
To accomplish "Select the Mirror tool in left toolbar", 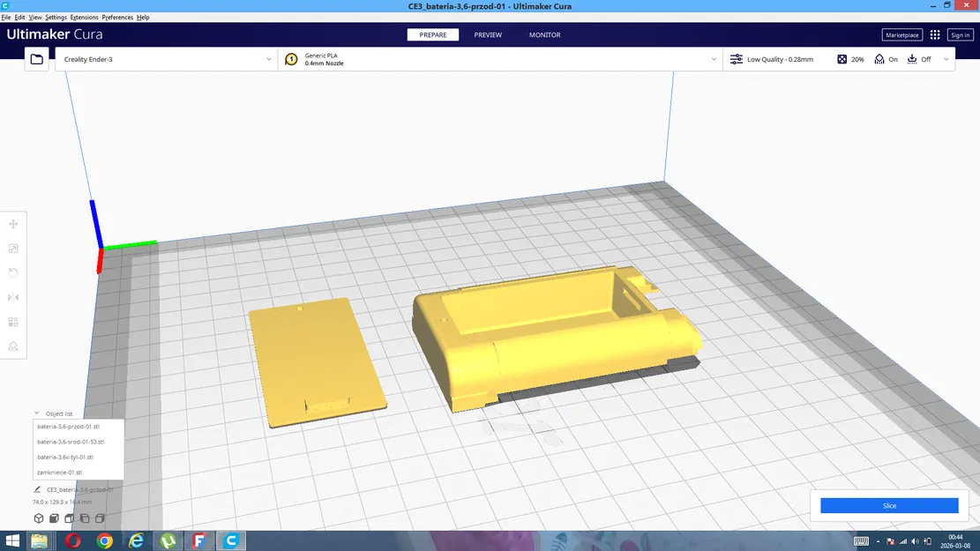I will click(13, 297).
